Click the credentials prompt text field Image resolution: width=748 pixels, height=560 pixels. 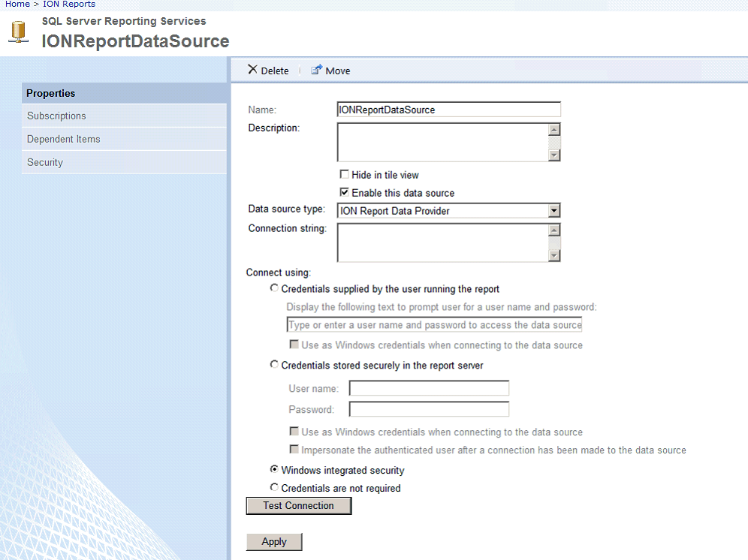coord(434,324)
